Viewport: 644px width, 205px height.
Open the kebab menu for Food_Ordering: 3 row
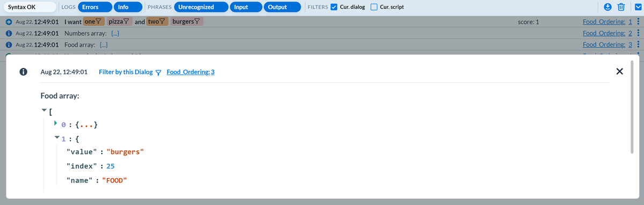pos(638,45)
